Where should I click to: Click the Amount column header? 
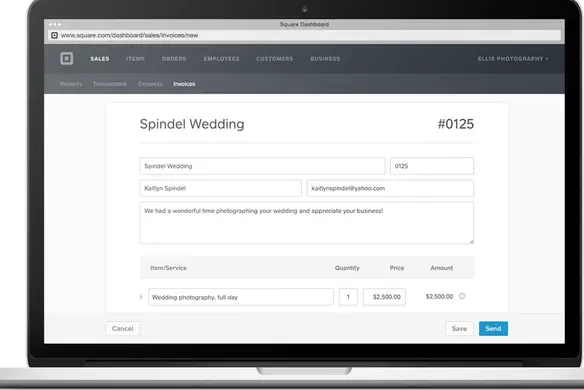tap(442, 268)
